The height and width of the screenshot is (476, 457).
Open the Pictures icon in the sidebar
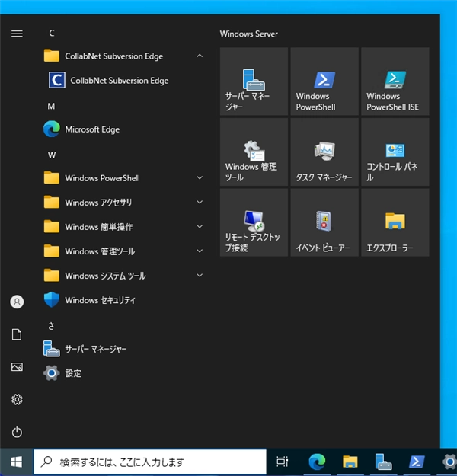pos(17,367)
